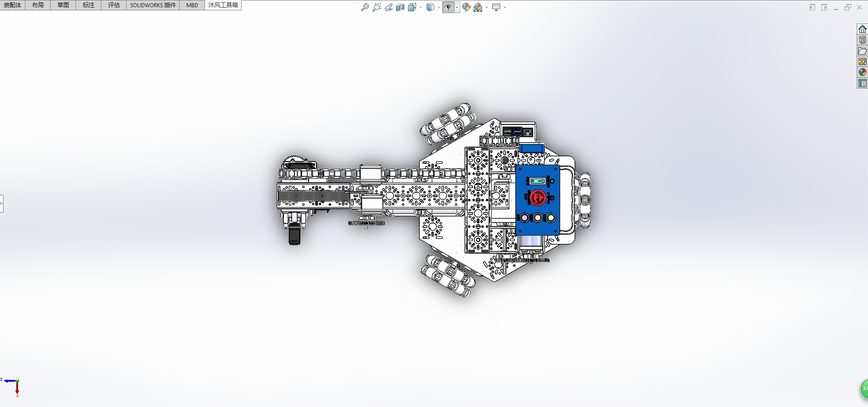Screen dimensions: 868x407
Task: Select the Zoom to Area tool
Action: [x=377, y=7]
